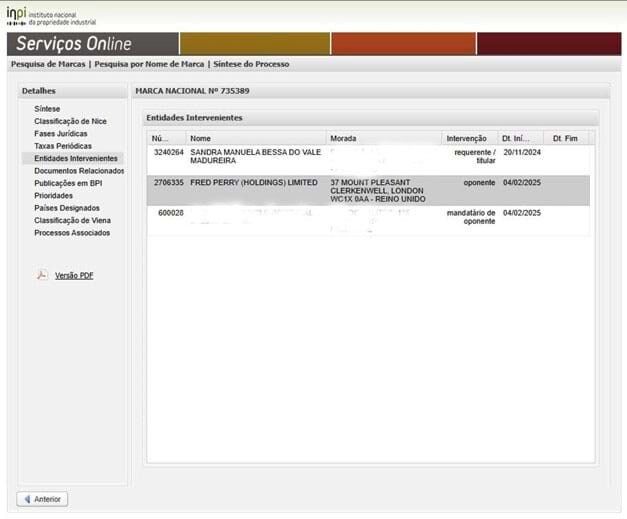Click the Anterior back arrow button

tap(42, 499)
